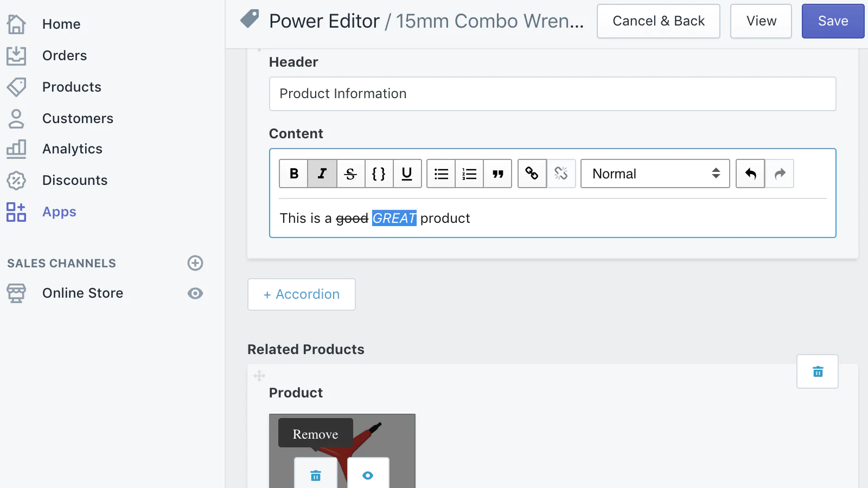The height and width of the screenshot is (488, 868).
Task: Create a numbered list
Action: (x=469, y=174)
